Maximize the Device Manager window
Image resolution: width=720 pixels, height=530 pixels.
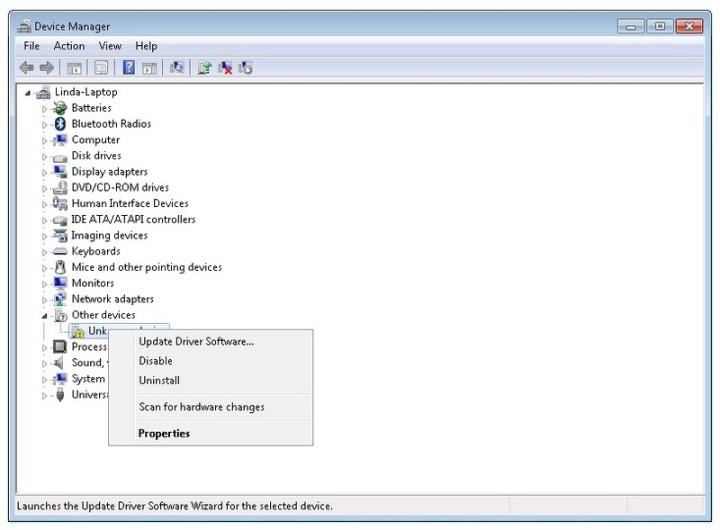(x=660, y=26)
